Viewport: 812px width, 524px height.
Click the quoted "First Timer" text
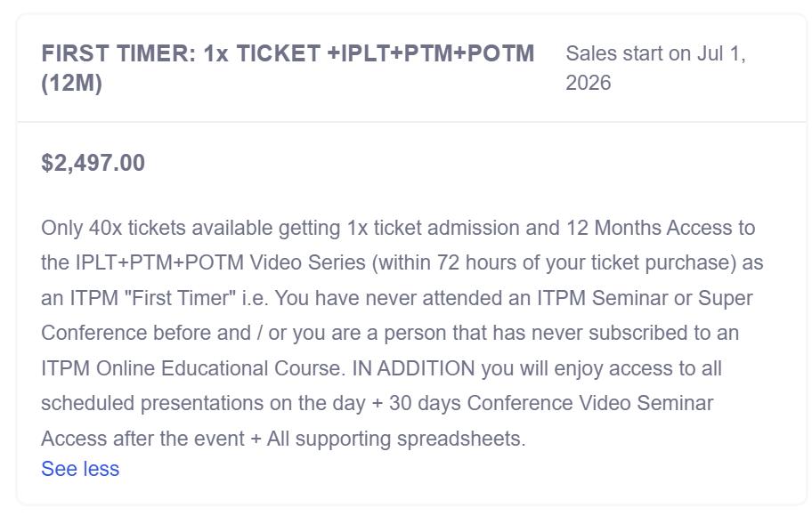[x=183, y=298]
